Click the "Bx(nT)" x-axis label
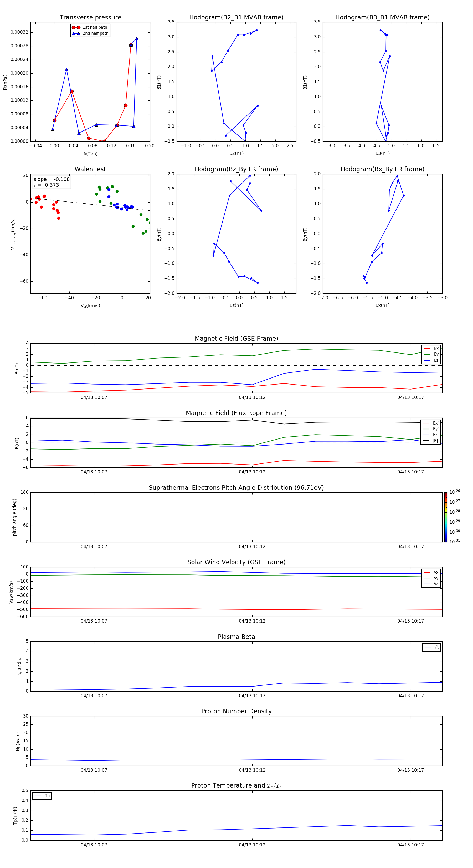 click(x=382, y=305)
